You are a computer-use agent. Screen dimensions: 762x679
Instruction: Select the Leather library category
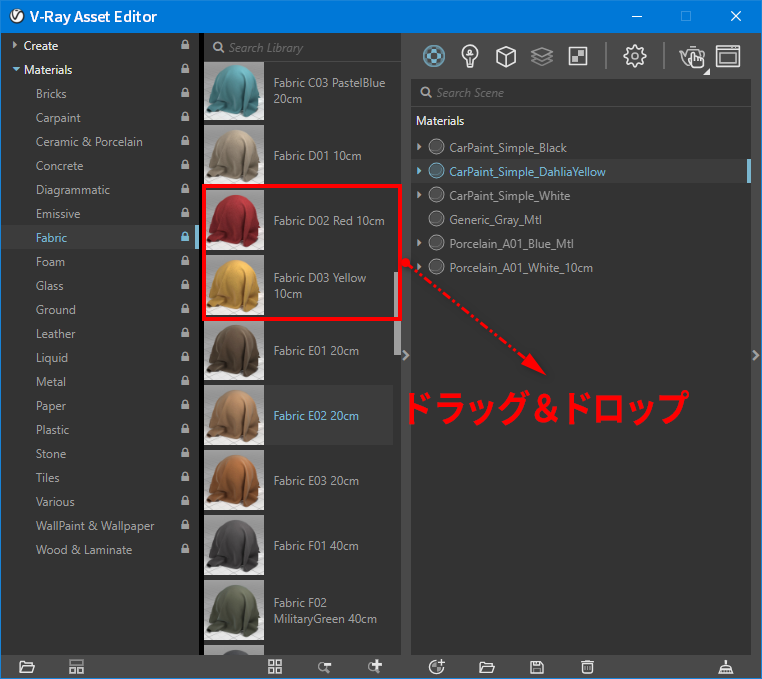pyautogui.click(x=55, y=334)
